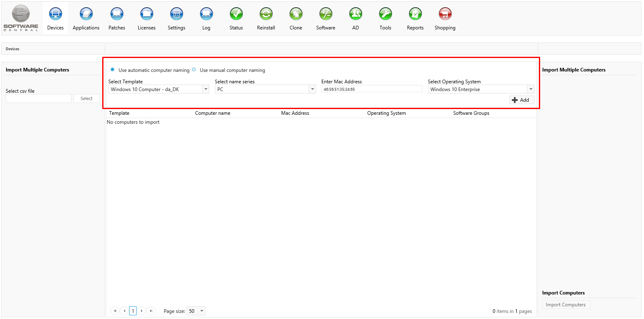The width and height of the screenshot is (644, 319).
Task: Open the Log toolbar icon
Action: (x=206, y=14)
